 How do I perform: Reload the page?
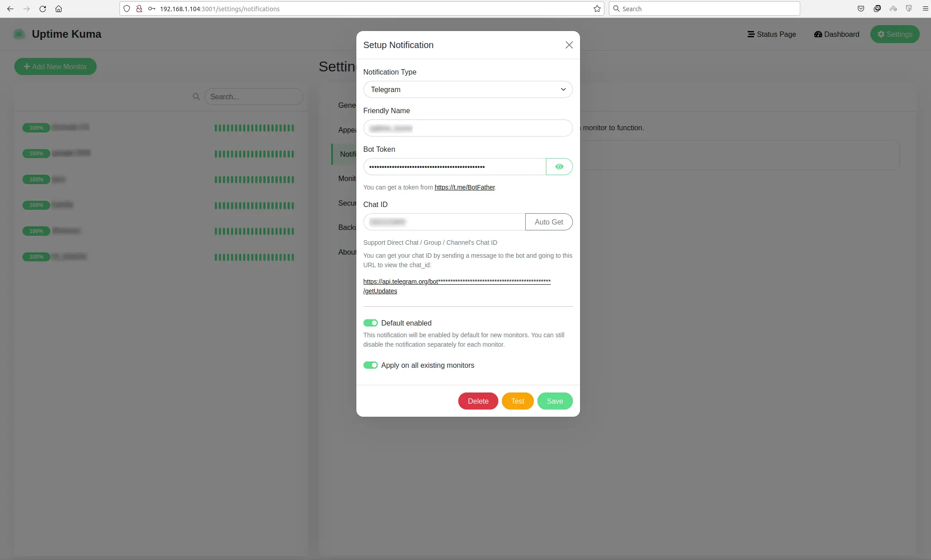(43, 9)
